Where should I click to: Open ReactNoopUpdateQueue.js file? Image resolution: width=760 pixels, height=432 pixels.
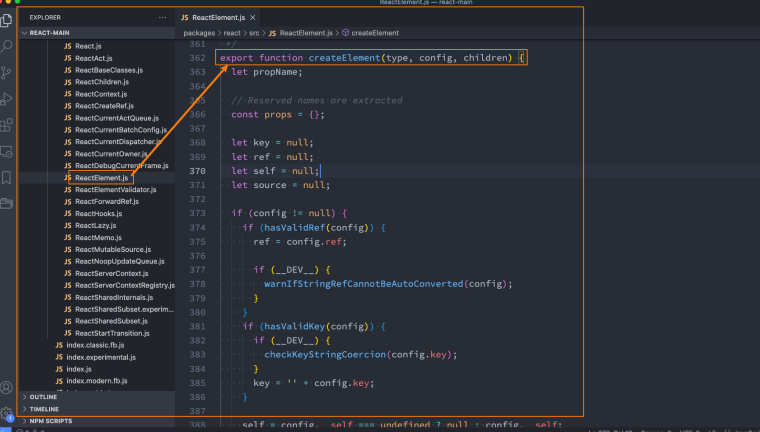(120, 261)
